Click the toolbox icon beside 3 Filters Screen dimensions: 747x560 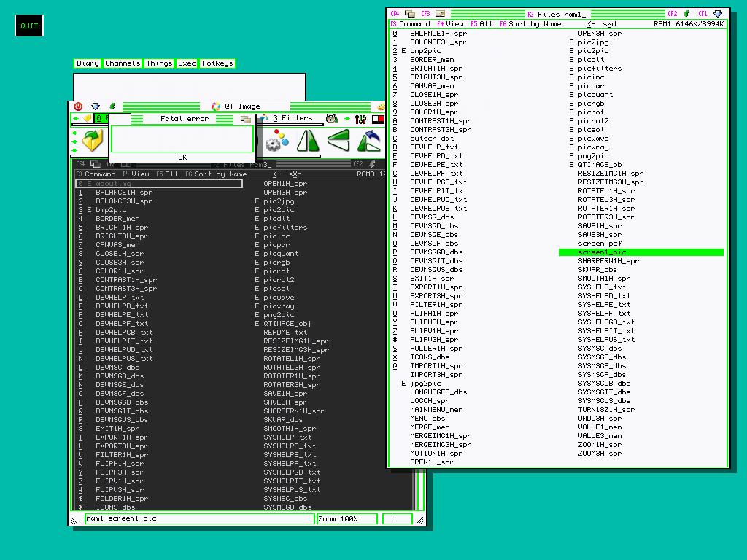point(332,118)
